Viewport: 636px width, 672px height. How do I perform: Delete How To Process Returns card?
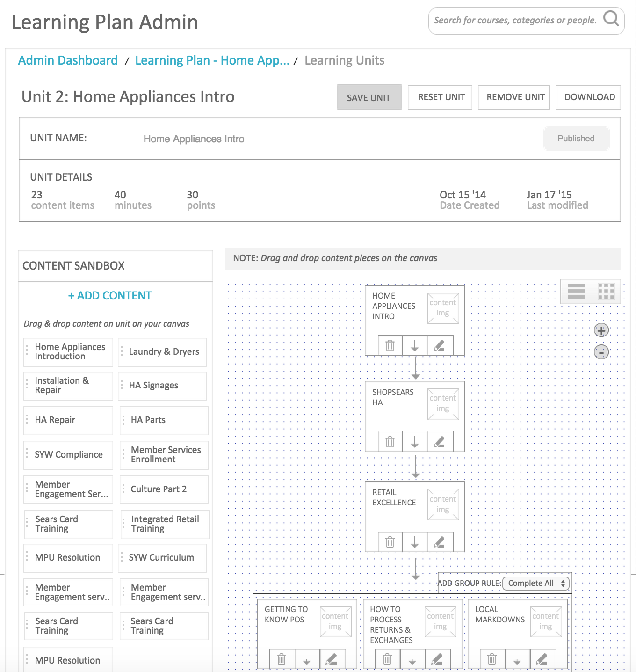coord(388,659)
